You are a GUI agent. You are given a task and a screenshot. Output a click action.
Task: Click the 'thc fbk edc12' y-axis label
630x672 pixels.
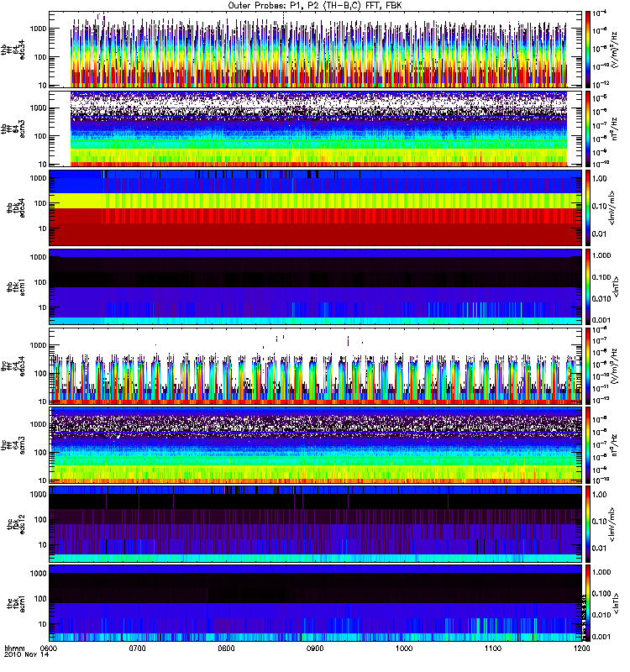click(x=15, y=524)
